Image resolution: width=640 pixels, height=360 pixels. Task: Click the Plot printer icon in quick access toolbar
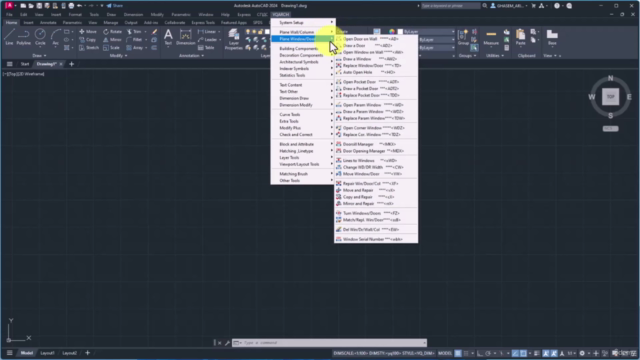pos(71,6)
